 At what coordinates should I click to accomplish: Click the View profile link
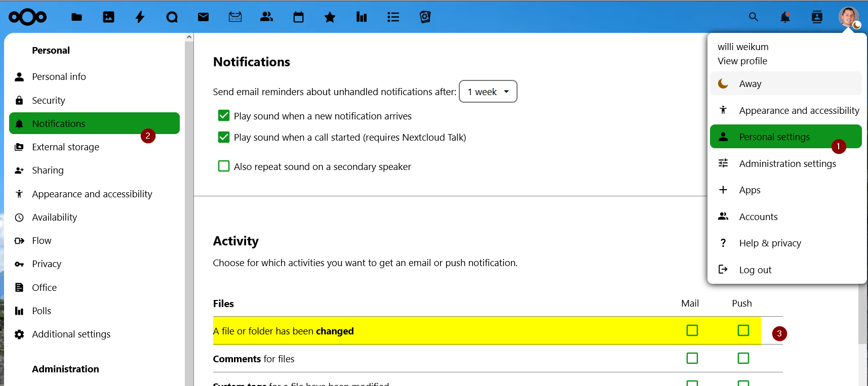pyautogui.click(x=742, y=61)
